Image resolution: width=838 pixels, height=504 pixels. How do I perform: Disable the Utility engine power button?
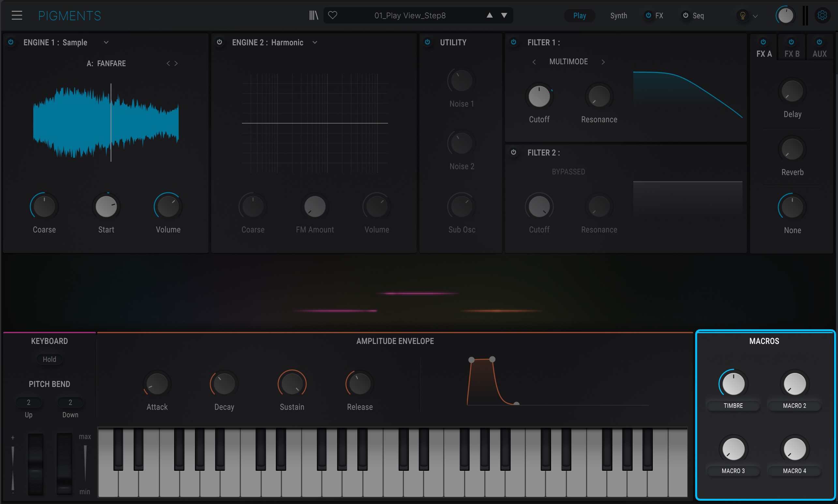pos(428,42)
